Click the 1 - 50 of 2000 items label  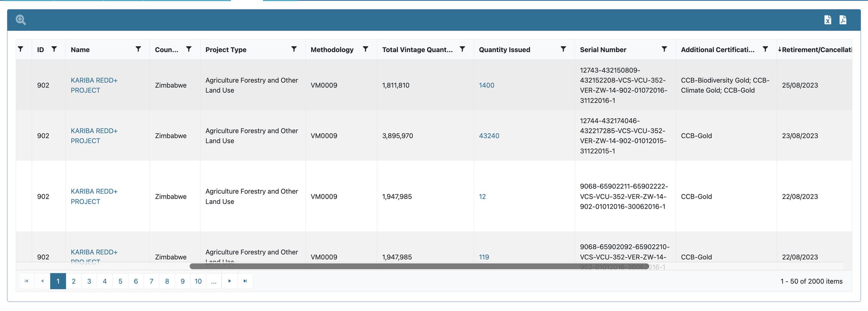(812, 281)
